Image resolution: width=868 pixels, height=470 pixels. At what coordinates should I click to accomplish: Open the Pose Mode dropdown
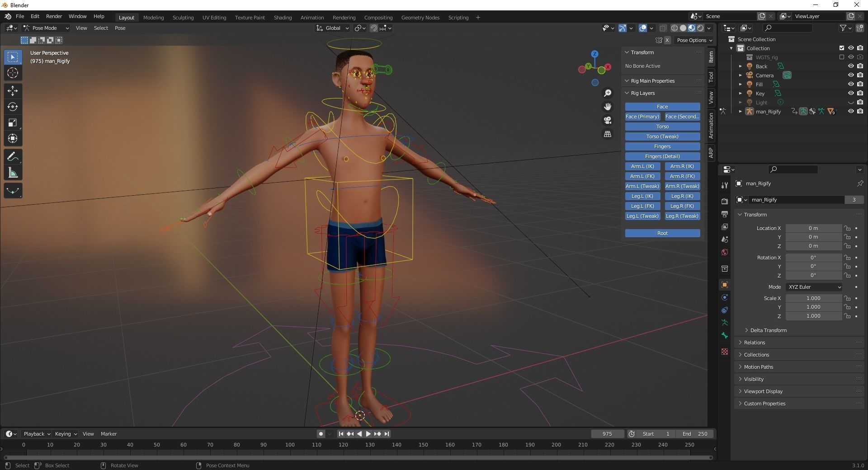[x=46, y=28]
